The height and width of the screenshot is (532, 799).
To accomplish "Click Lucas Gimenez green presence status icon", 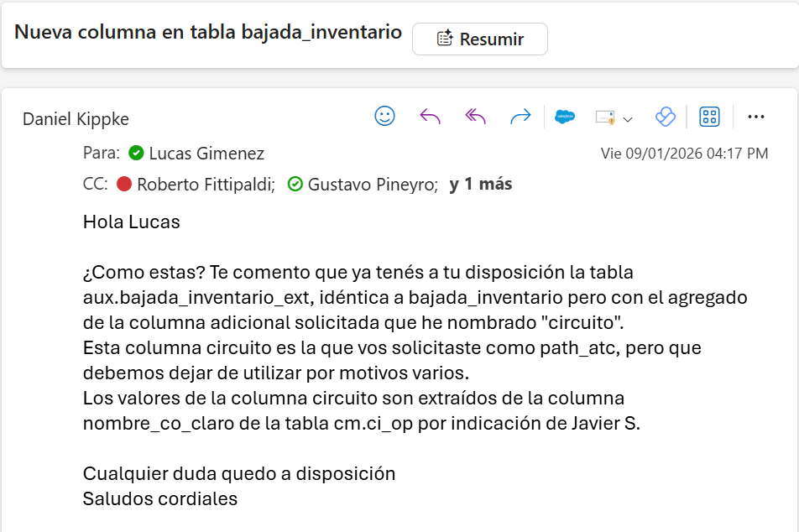I will tap(136, 154).
